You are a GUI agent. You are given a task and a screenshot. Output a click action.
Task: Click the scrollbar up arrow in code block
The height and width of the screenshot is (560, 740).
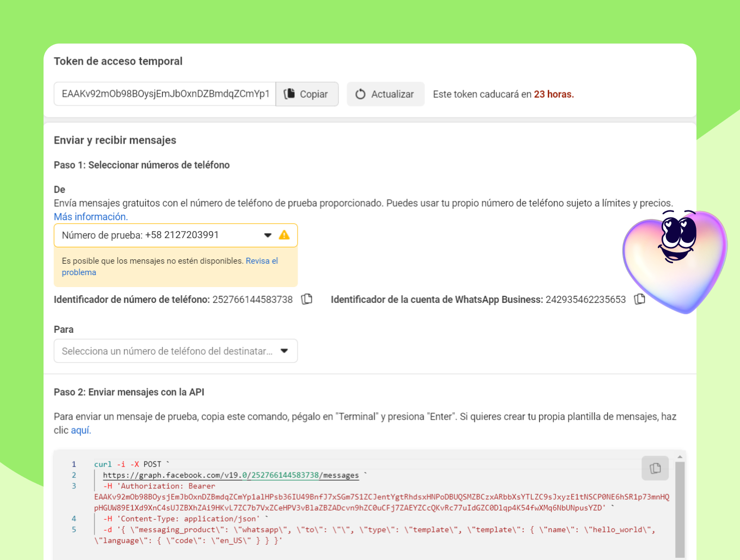point(680,457)
